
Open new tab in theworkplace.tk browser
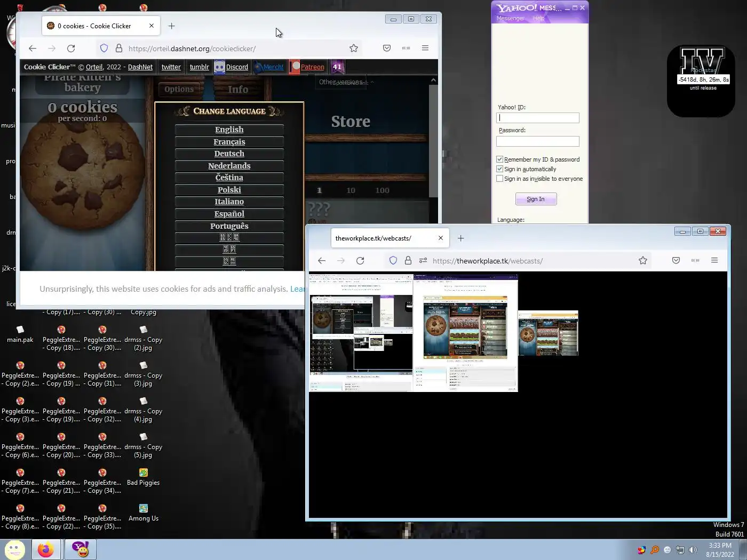pos(460,238)
